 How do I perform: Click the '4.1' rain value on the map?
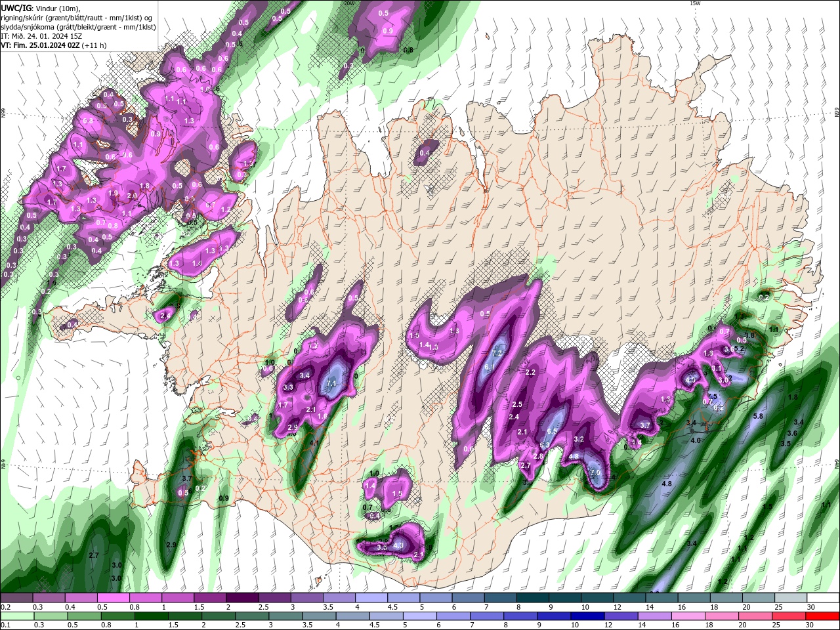(x=314, y=443)
